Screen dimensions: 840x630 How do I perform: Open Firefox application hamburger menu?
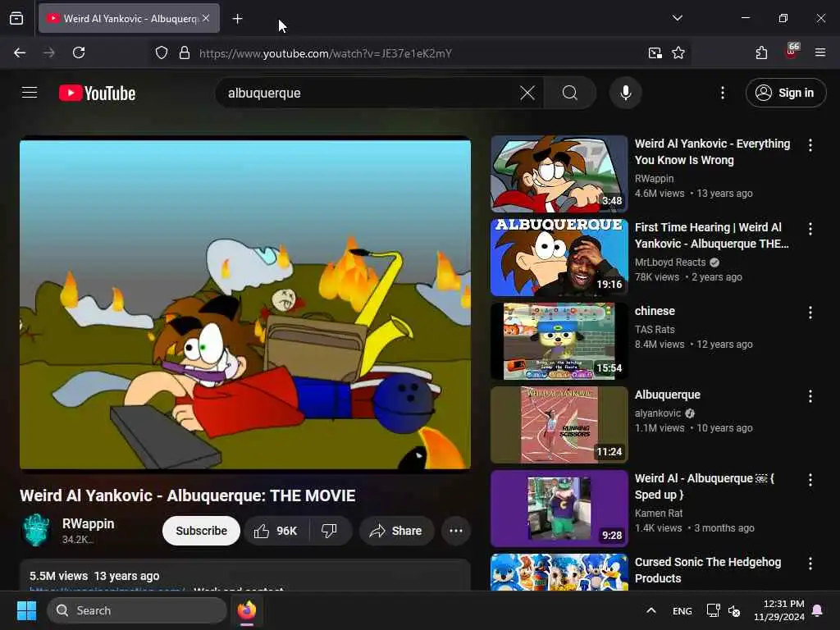(x=820, y=52)
